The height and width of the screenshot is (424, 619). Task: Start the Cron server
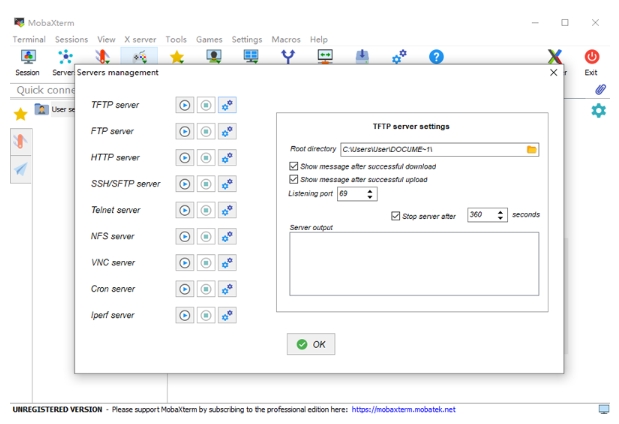[185, 289]
